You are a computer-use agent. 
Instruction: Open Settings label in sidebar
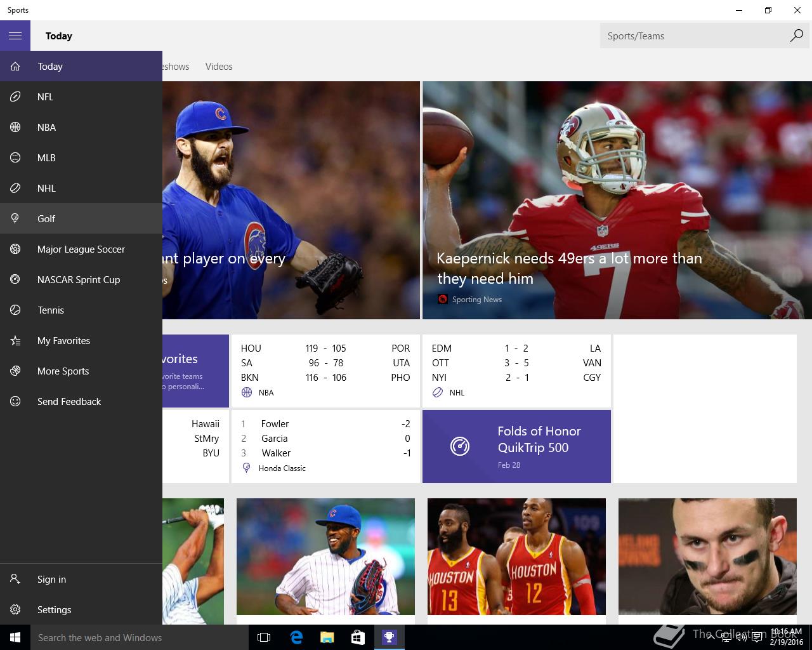tap(54, 609)
